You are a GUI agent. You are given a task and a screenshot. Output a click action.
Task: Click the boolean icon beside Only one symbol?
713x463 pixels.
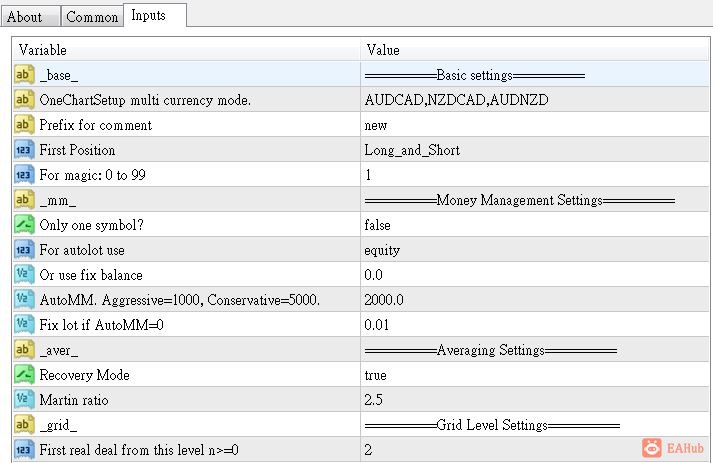(25, 225)
